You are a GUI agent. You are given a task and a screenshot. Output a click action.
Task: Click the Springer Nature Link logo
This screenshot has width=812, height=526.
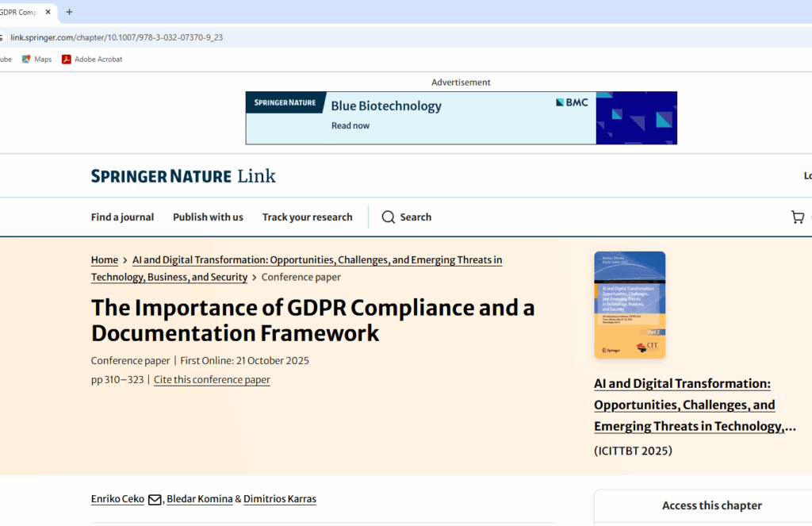pyautogui.click(x=183, y=176)
